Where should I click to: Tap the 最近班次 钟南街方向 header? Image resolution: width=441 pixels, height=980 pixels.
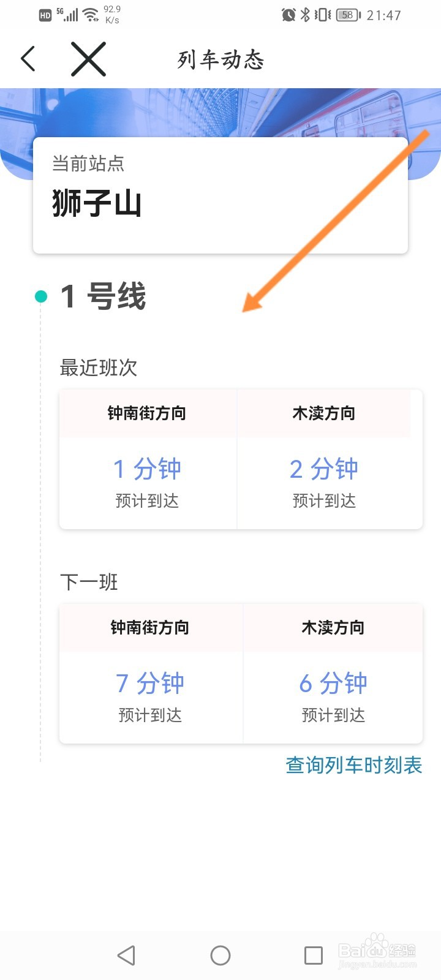(147, 413)
